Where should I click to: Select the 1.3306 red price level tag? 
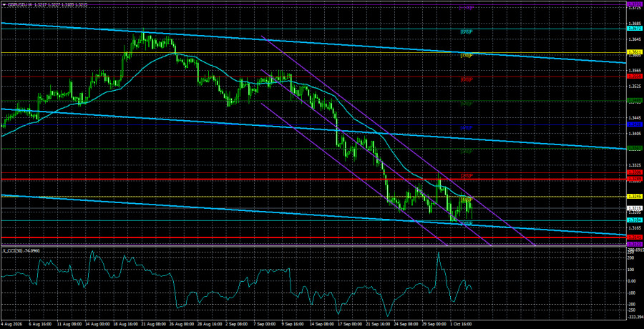point(635,172)
